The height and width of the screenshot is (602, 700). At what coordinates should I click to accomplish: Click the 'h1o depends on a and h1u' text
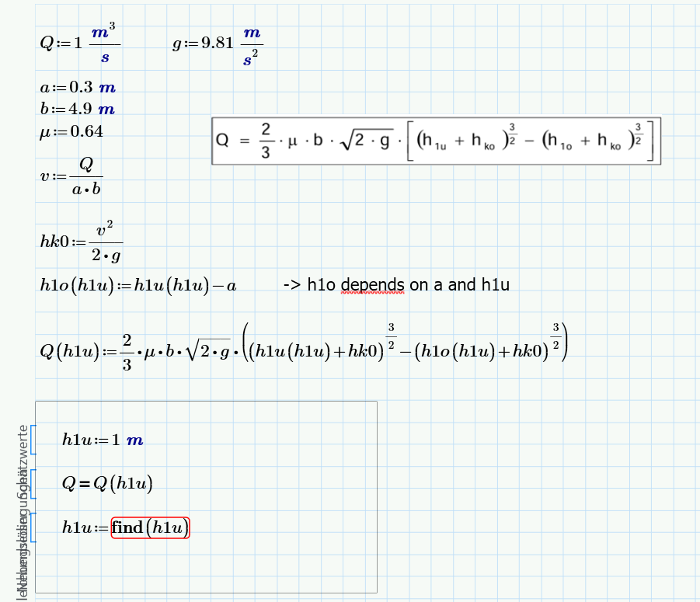tap(396, 284)
